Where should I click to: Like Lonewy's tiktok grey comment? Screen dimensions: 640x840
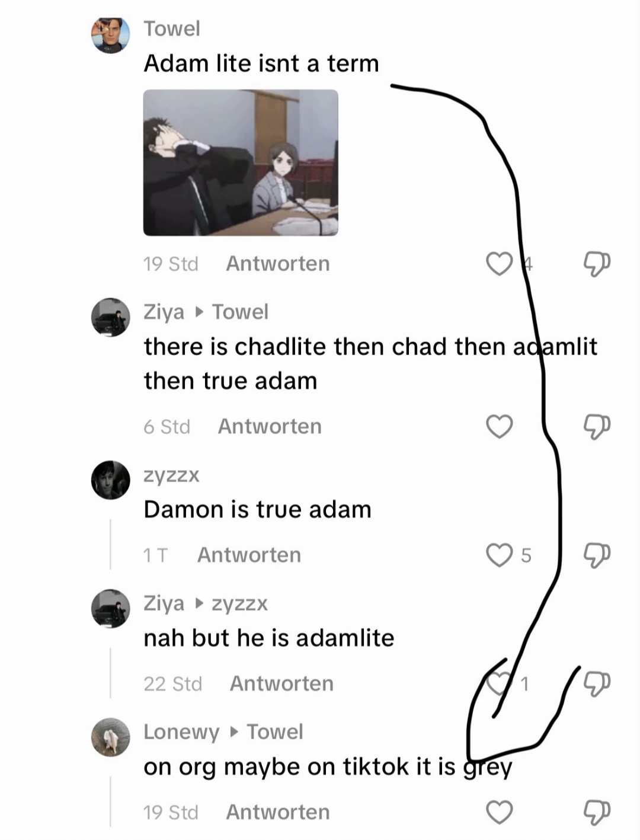(499, 812)
